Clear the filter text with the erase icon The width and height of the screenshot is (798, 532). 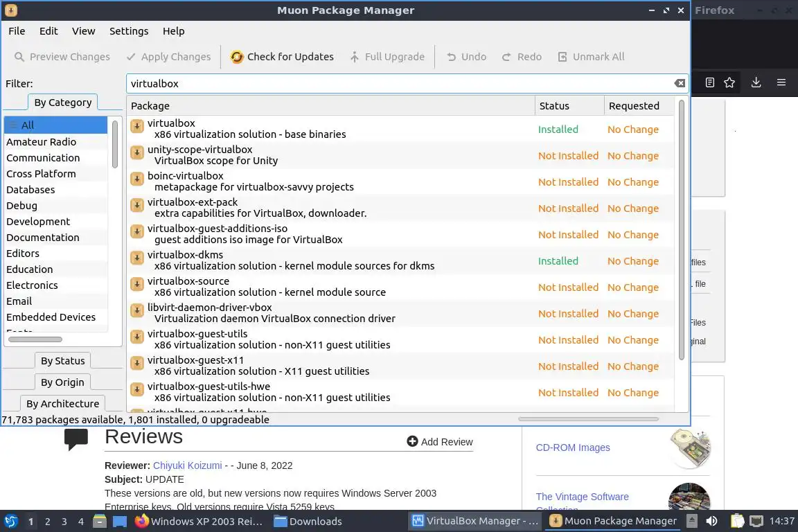click(680, 84)
